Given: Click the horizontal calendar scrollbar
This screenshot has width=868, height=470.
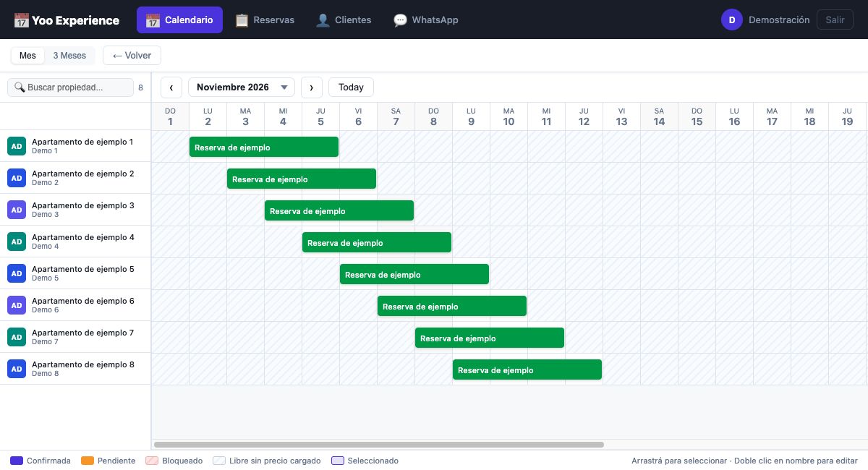Looking at the screenshot, I should (379, 445).
